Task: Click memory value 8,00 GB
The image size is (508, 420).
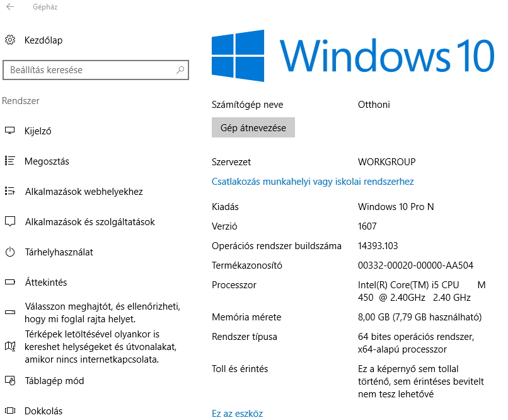Action: (420, 317)
